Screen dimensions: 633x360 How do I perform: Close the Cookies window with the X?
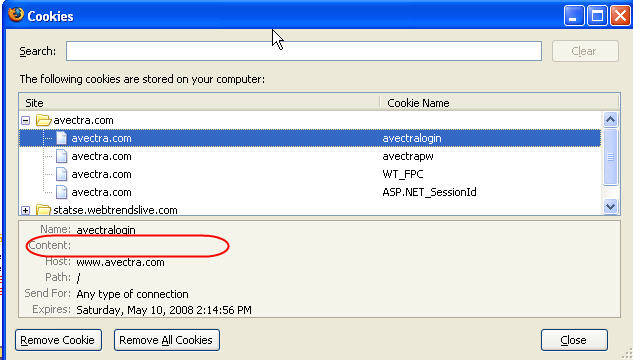coord(620,16)
